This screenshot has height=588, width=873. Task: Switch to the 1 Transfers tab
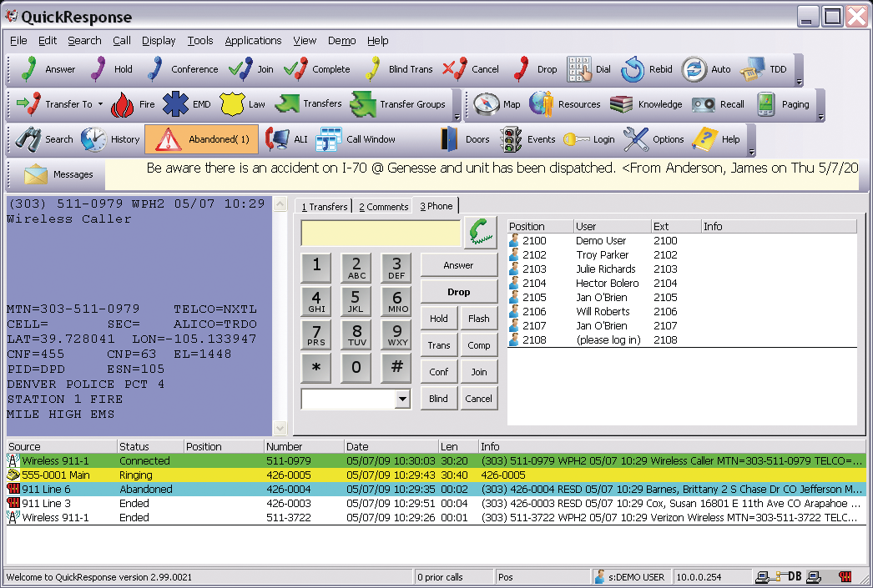click(324, 206)
